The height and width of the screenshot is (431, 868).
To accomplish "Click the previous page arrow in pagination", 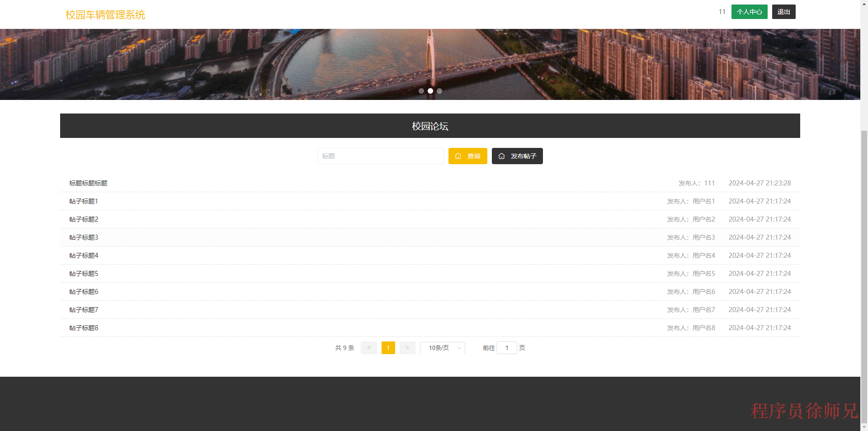I will [x=368, y=348].
